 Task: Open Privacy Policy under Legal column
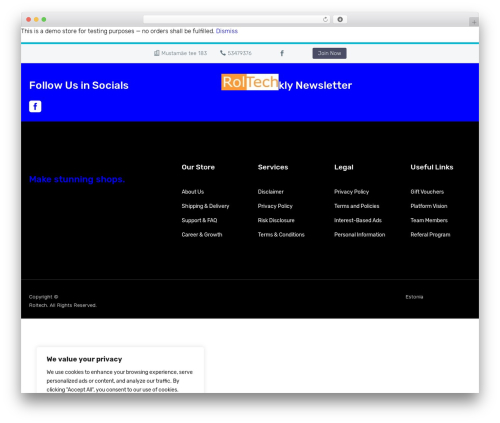[351, 192]
